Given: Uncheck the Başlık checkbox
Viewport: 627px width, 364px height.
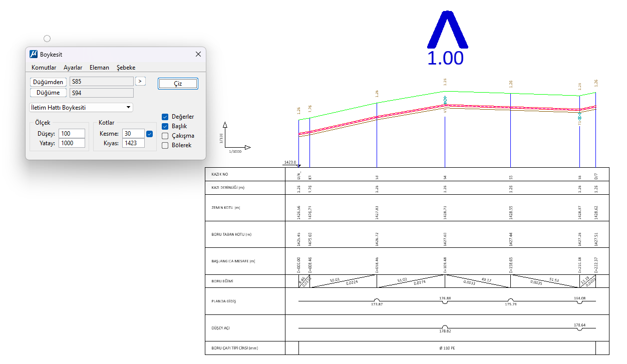Looking at the screenshot, I should click(x=165, y=126).
